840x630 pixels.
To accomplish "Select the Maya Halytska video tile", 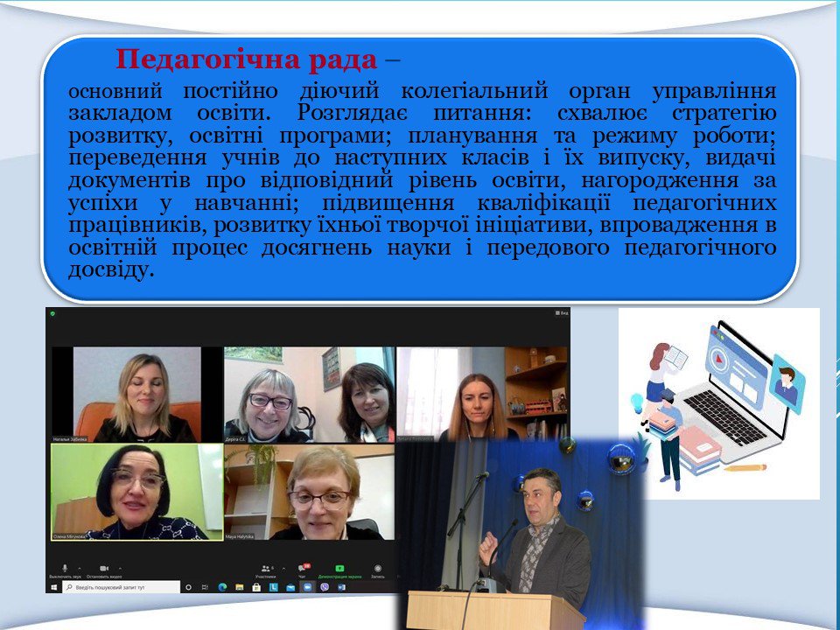I will 309,492.
